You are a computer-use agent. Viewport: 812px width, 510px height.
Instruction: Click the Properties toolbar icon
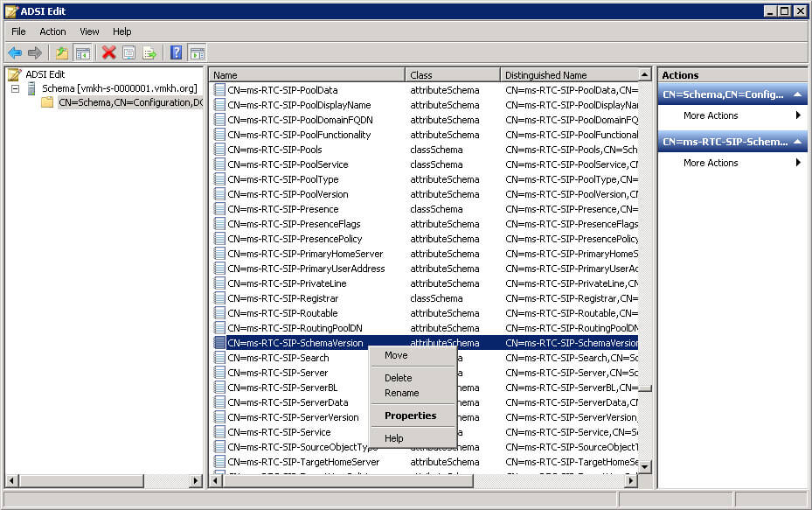tap(129, 52)
